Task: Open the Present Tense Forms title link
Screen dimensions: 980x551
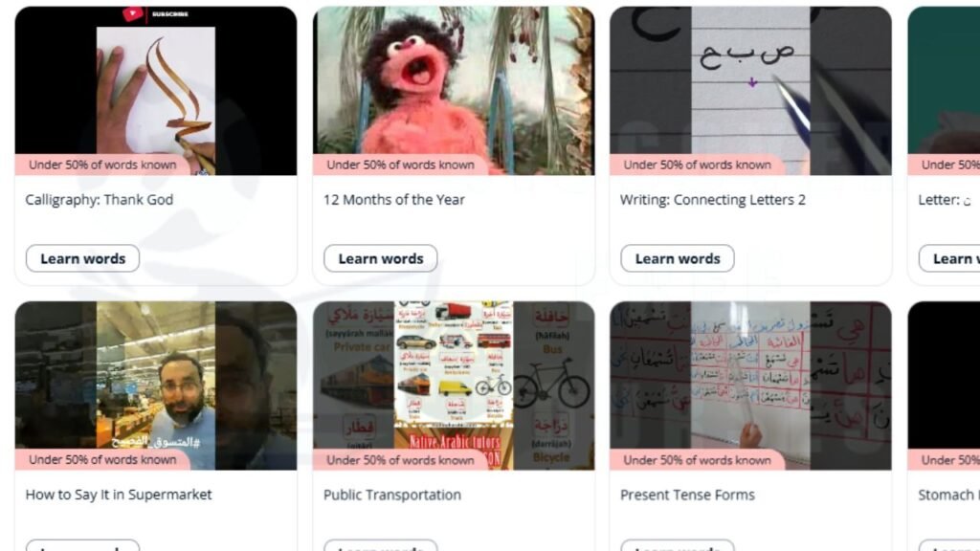Action: pos(687,495)
